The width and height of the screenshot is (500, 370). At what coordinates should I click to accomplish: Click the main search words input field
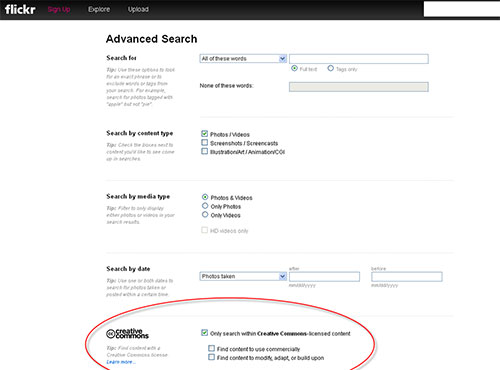[x=359, y=59]
